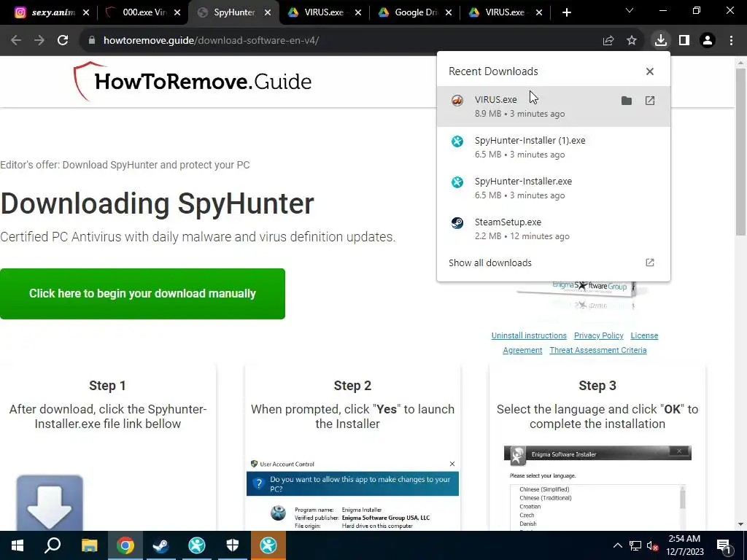Click the Chrome taskbar icon

125,545
